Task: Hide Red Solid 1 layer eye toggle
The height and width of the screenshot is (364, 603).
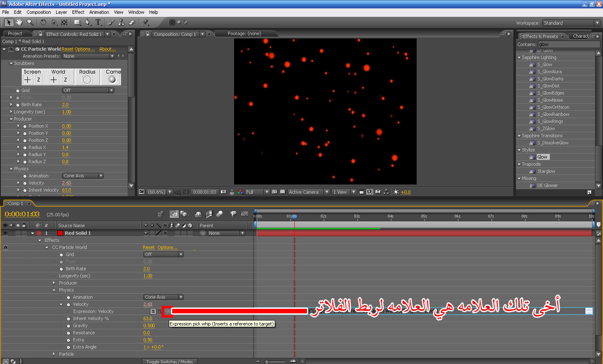Action: point(5,233)
